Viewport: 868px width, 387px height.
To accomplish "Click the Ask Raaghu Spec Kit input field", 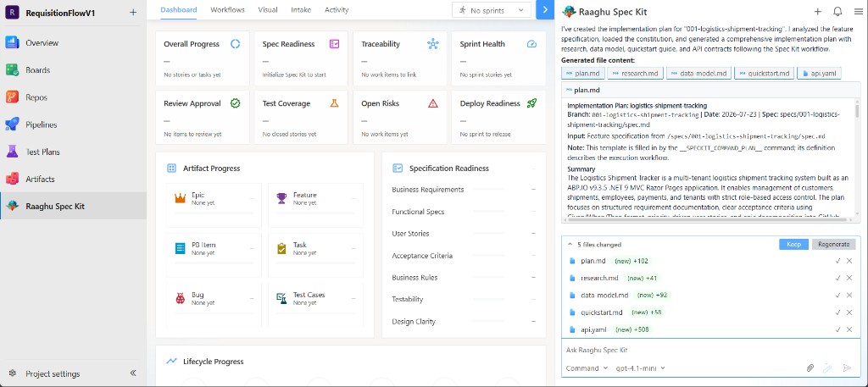I will [711, 350].
